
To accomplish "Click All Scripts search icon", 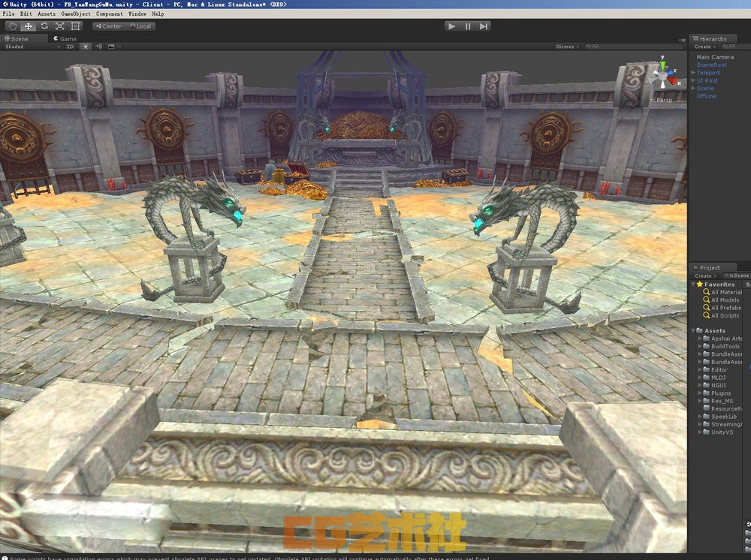I will [x=707, y=315].
